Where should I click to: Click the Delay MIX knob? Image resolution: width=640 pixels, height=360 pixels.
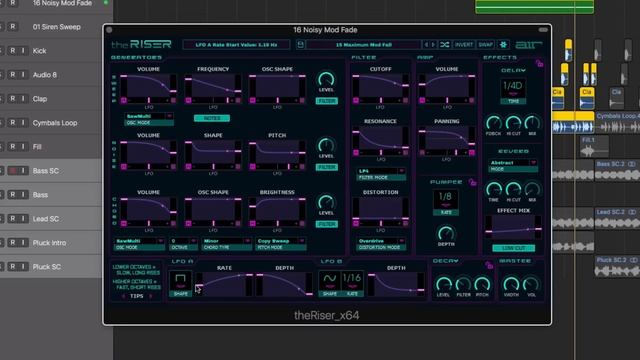tap(532, 122)
